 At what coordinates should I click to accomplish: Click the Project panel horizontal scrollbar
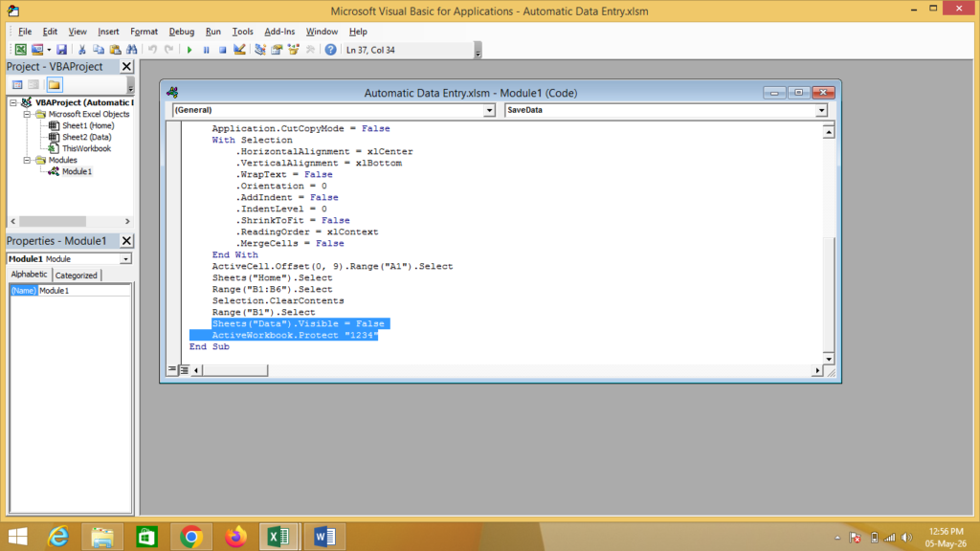click(70, 221)
